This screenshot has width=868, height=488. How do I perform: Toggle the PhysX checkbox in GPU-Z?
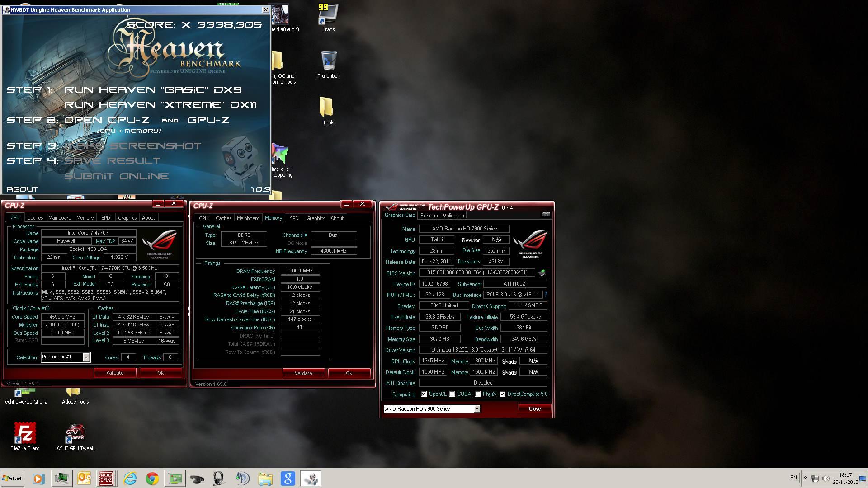[x=478, y=394]
